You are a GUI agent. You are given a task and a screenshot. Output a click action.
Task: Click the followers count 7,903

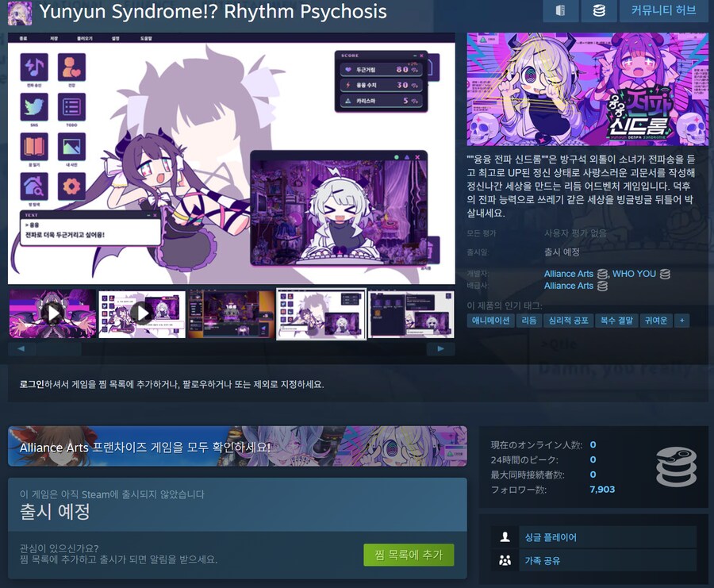point(602,490)
